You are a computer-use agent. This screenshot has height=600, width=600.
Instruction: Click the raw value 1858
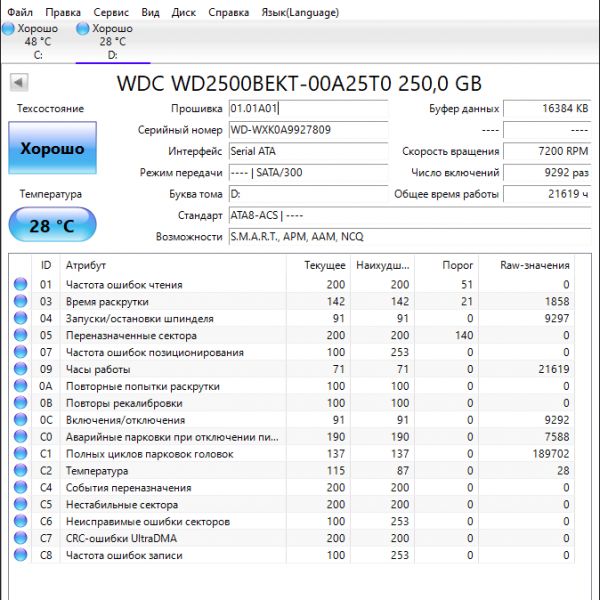(557, 302)
